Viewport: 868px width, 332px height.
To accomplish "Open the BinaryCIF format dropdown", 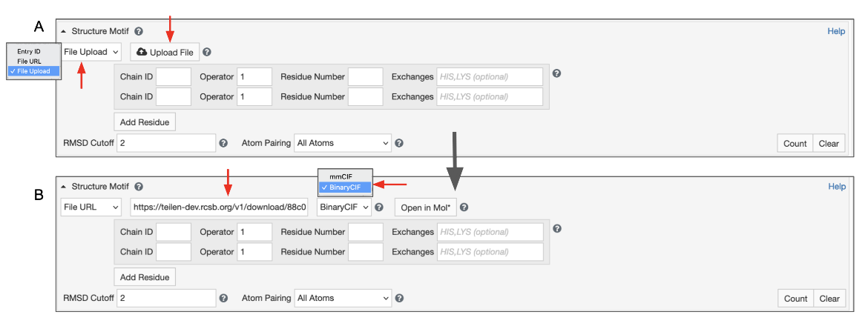I will pos(343,207).
